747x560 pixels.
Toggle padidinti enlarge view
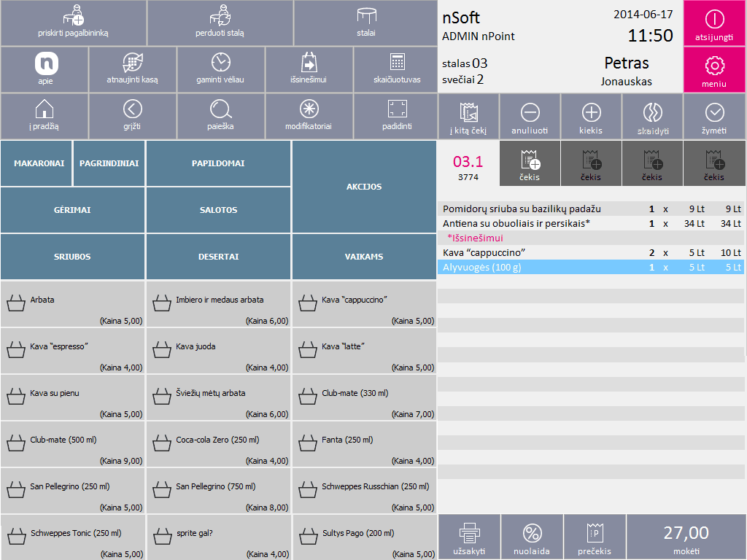click(x=397, y=109)
